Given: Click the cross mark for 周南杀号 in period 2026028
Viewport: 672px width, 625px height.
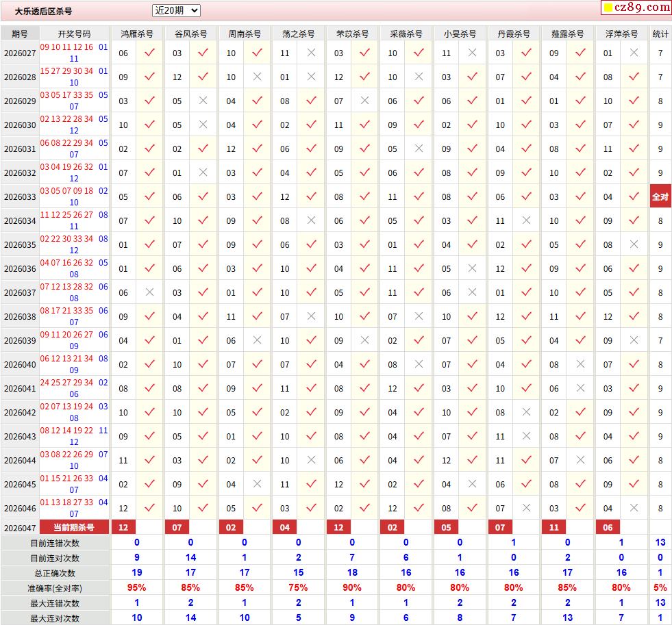Looking at the screenshot, I should [257, 77].
